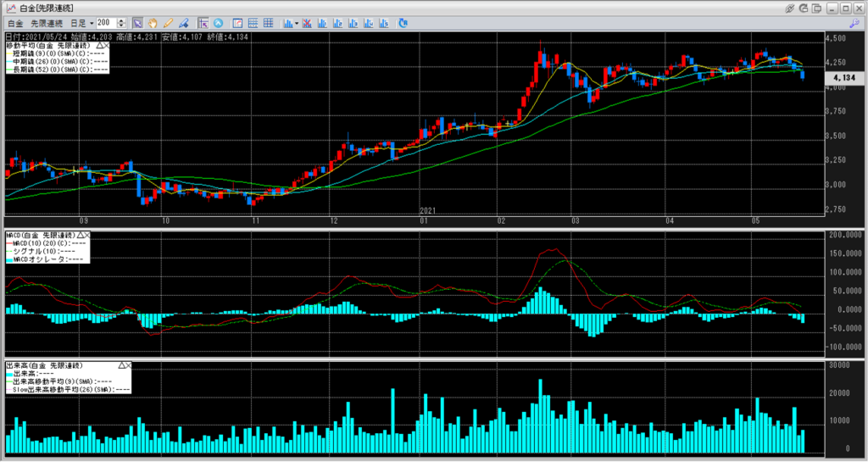Close the 出来高 volume legend box
Screen dimensions: 868x462
pos(129,365)
